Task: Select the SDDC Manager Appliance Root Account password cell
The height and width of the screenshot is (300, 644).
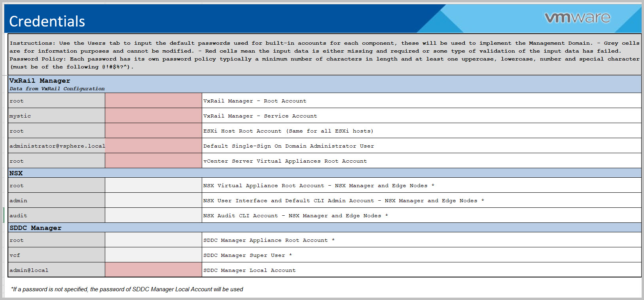Action: [153, 240]
